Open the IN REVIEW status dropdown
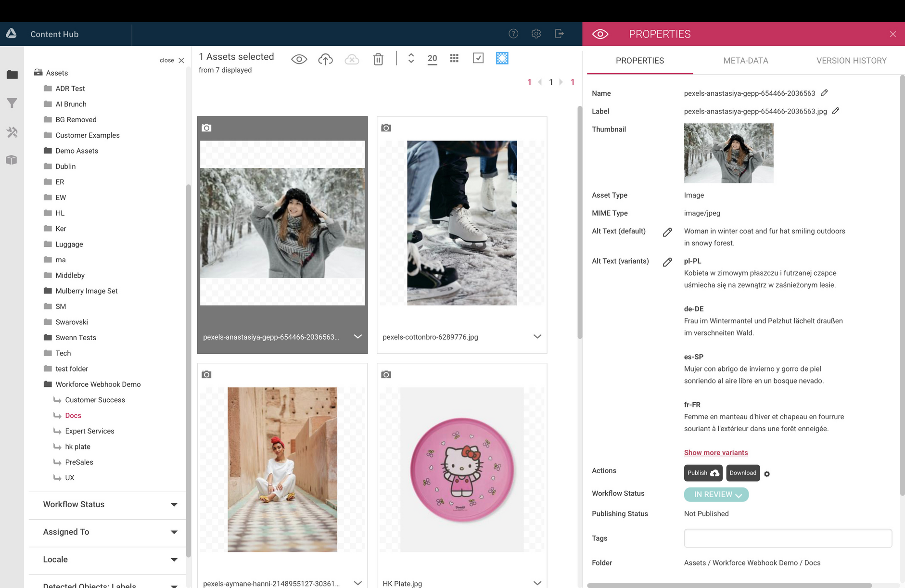The image size is (905, 588). pos(716,494)
